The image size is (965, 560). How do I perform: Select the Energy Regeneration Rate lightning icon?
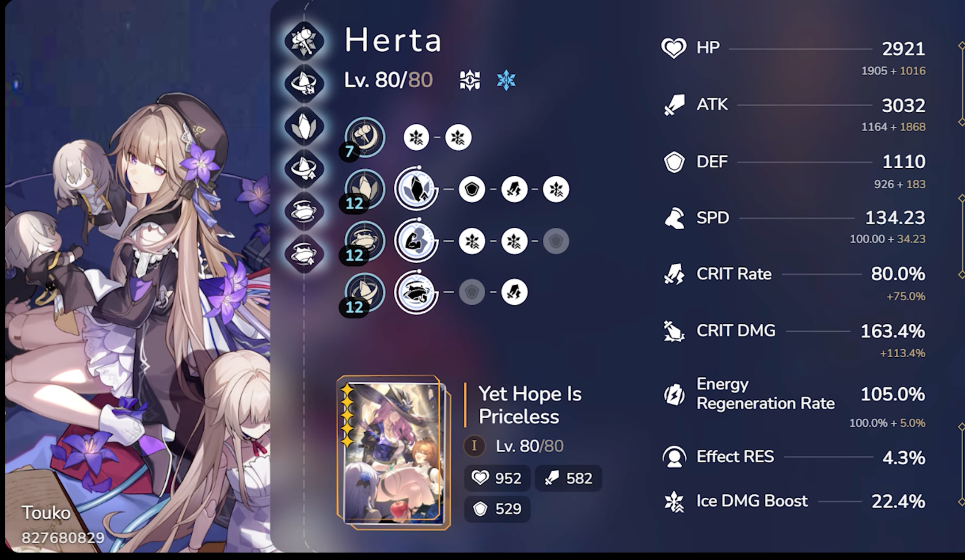[674, 394]
